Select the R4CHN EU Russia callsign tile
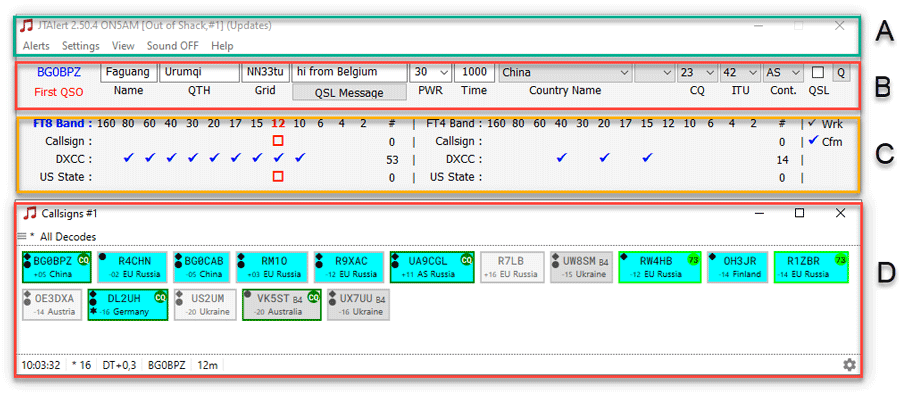This screenshot has height=398, width=900. click(x=132, y=266)
